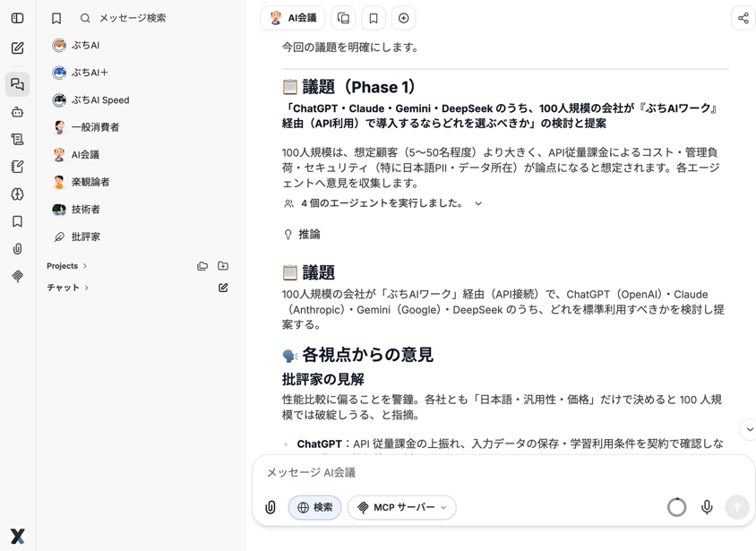Click the bookmark filter icon beside message search
The height and width of the screenshot is (551, 756).
coord(56,18)
